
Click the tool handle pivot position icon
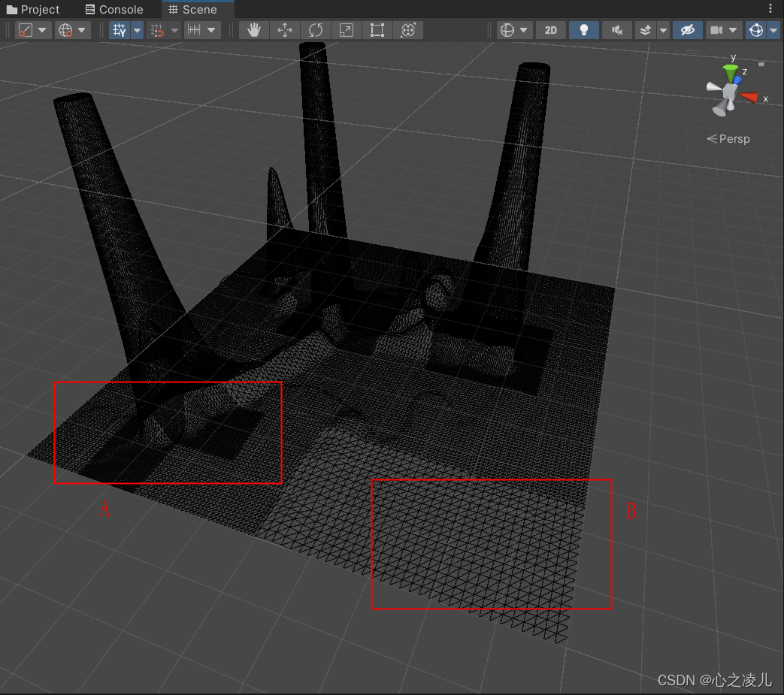click(25, 31)
